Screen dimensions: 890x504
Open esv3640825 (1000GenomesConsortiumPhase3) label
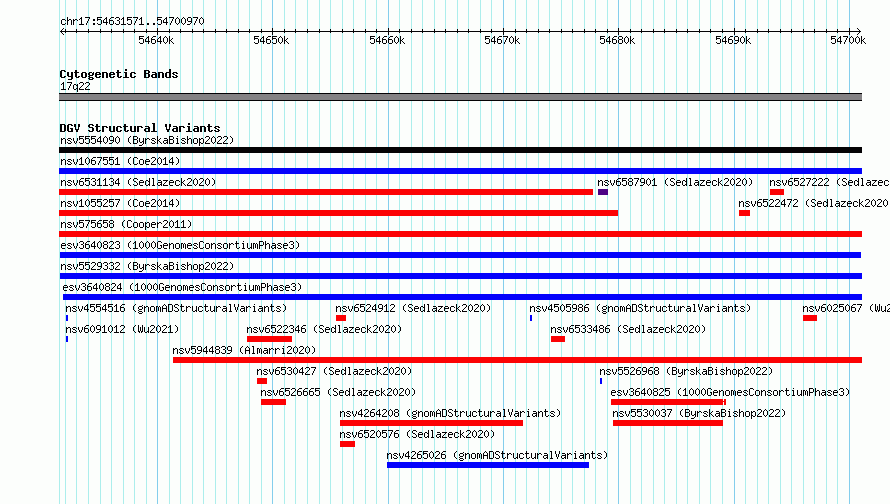pos(730,392)
